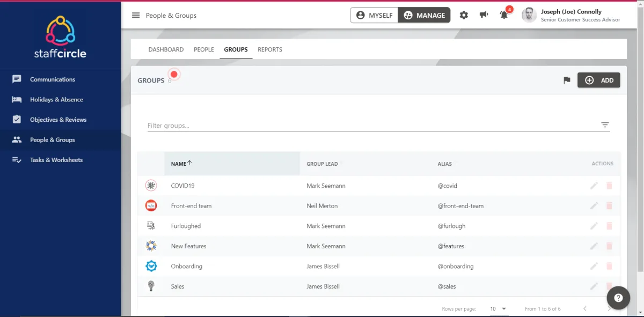Edit the Sales group
The image size is (644, 317).
coord(594,286)
